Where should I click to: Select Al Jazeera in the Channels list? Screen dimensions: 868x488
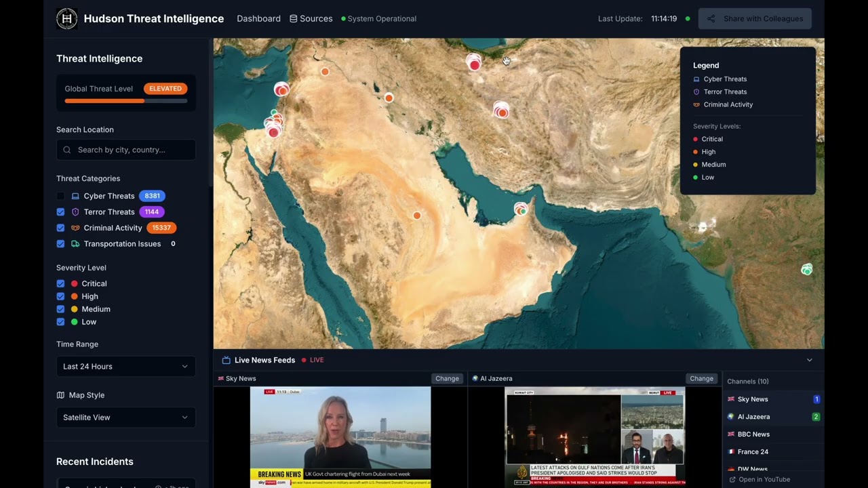pos(773,417)
